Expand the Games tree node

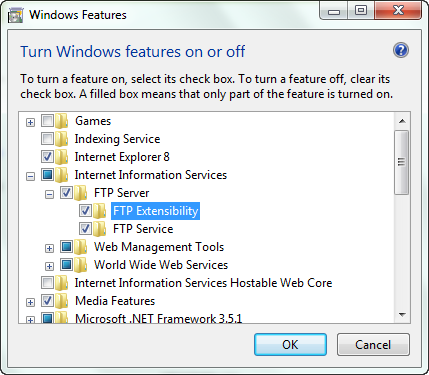[x=30, y=122]
